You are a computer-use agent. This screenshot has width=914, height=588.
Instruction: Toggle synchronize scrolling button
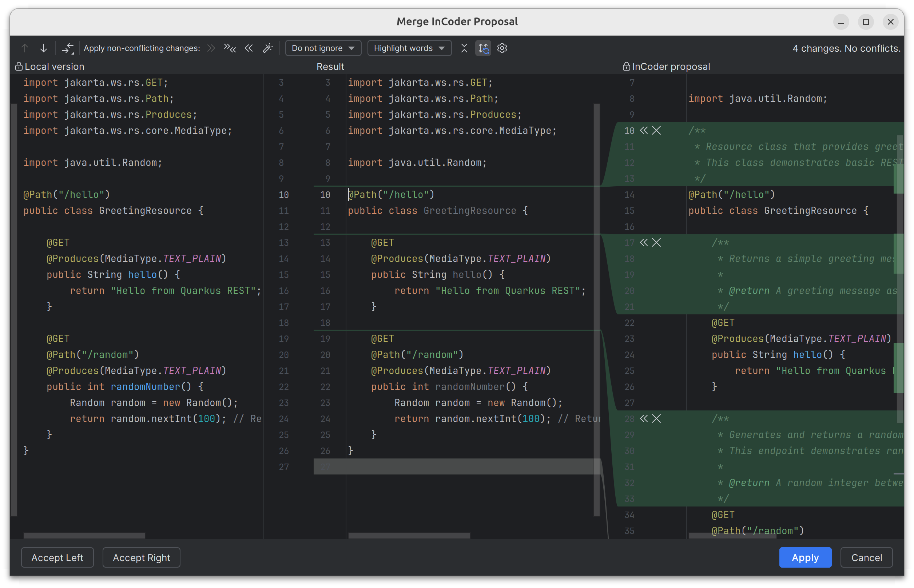[x=483, y=48]
